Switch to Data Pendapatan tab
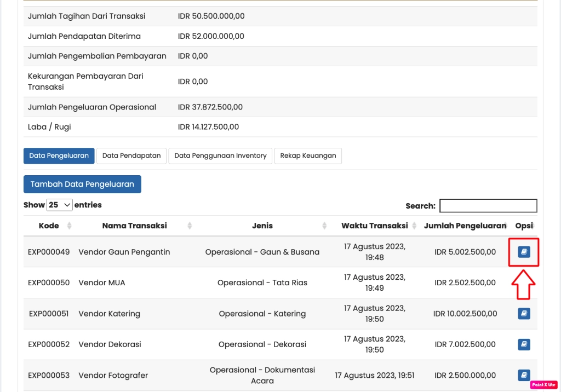The image size is (561, 392). click(131, 155)
